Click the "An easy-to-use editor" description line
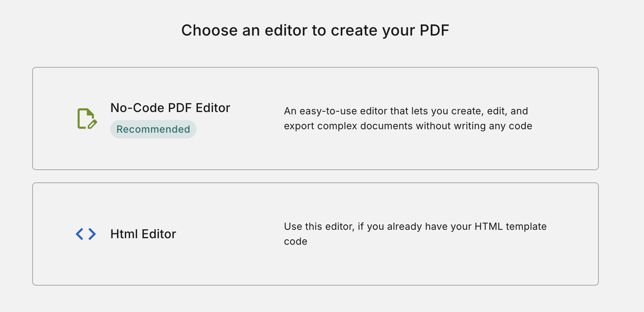Image resolution: width=644 pixels, height=312 pixels. [x=406, y=111]
